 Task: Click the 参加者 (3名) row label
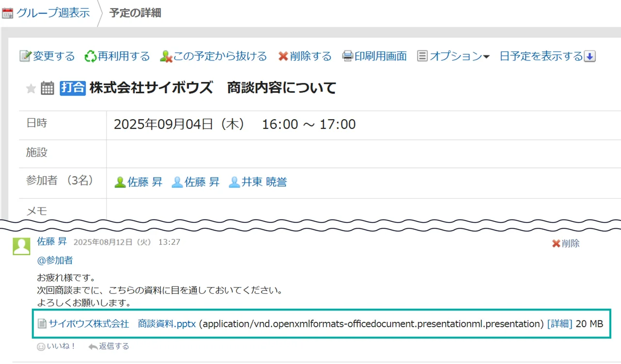[x=60, y=181]
